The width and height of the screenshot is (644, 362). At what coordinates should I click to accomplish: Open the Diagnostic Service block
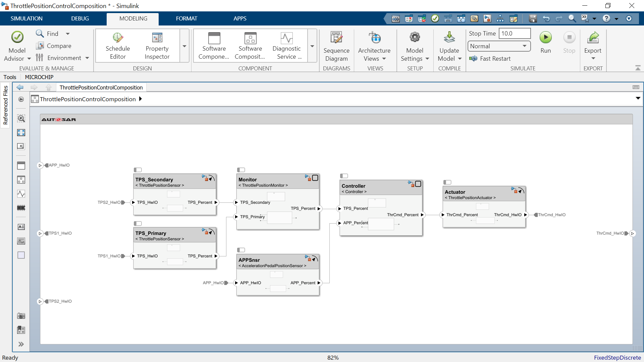coord(287,46)
